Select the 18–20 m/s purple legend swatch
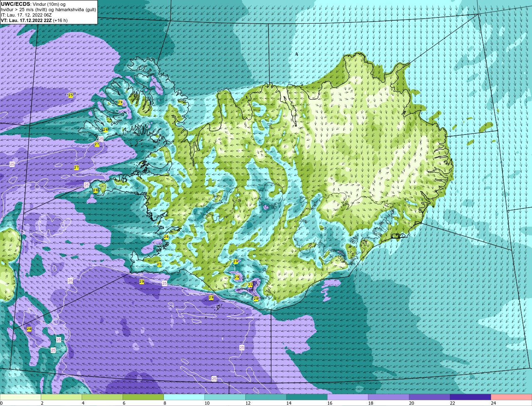This screenshot has width=532, height=406. point(389,397)
